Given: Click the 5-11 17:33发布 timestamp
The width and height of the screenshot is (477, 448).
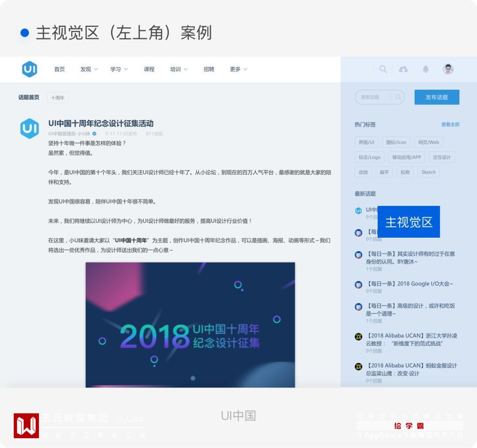Looking at the screenshot, I should (121, 133).
